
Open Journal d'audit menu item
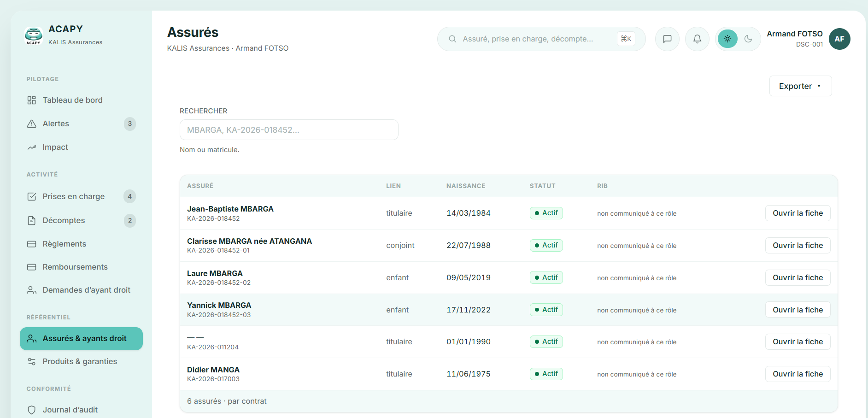point(81,410)
